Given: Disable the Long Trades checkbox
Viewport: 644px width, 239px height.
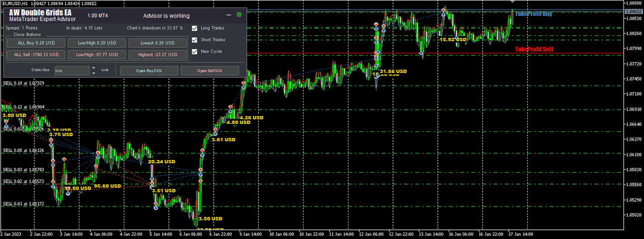Looking at the screenshot, I should 195,28.
